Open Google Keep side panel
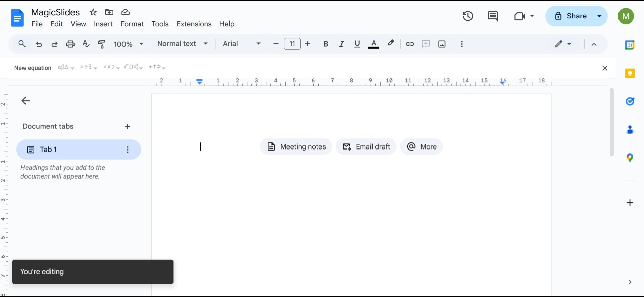644x297 pixels. click(x=630, y=73)
